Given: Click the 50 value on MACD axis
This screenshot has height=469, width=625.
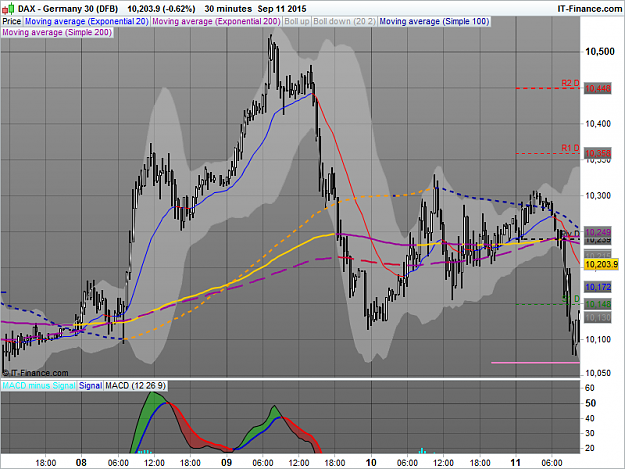Looking at the screenshot, I should (x=590, y=403).
